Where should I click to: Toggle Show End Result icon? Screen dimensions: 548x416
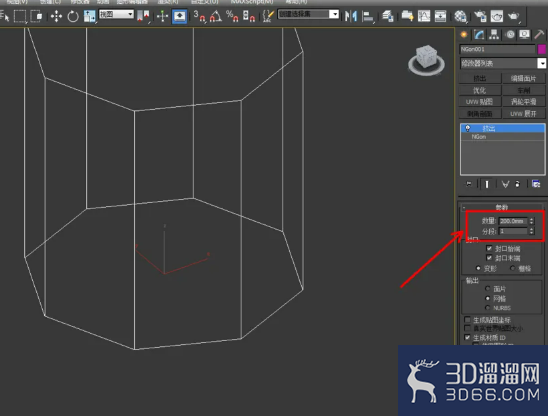487,184
